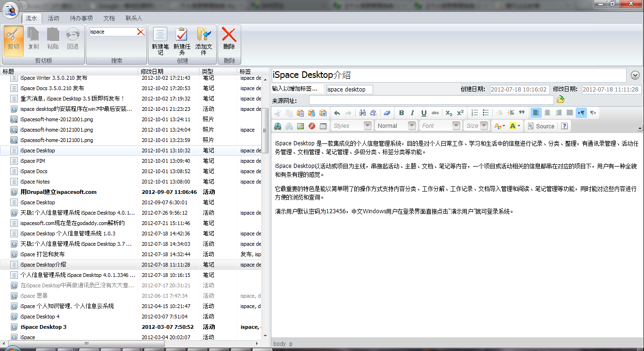The width and height of the screenshot is (644, 351).
Task: Insert a numbered list
Action: [474, 113]
